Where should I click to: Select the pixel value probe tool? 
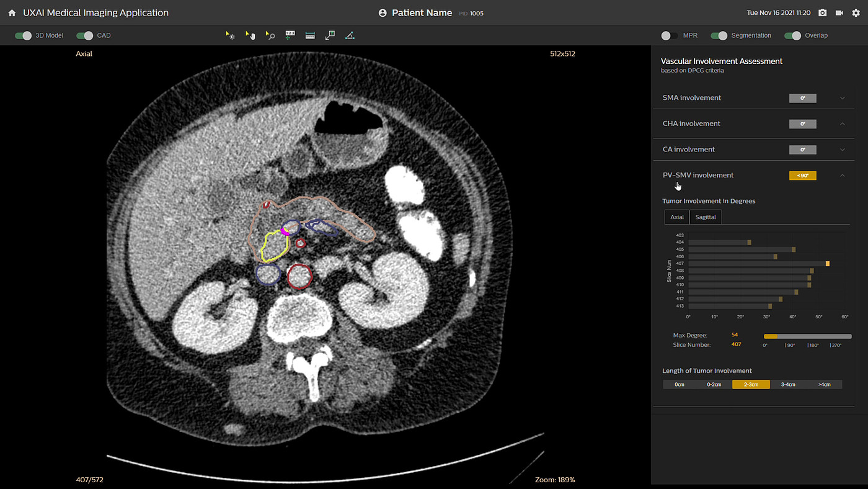290,36
